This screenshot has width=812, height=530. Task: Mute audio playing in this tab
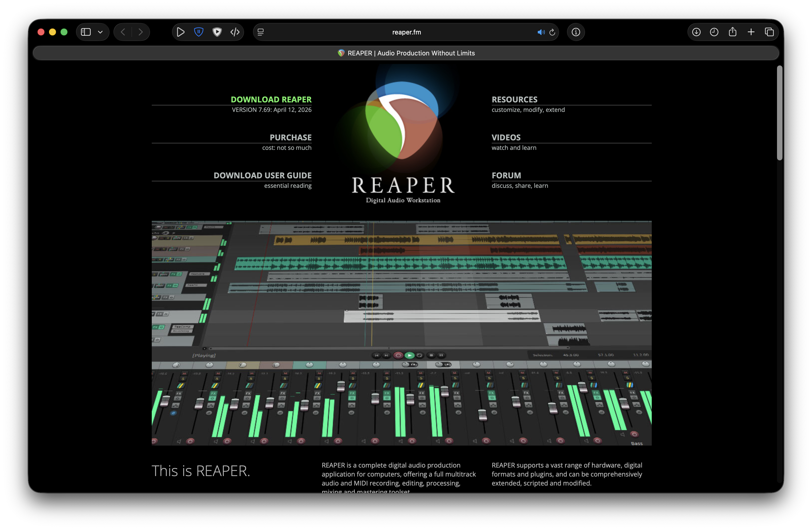click(541, 32)
